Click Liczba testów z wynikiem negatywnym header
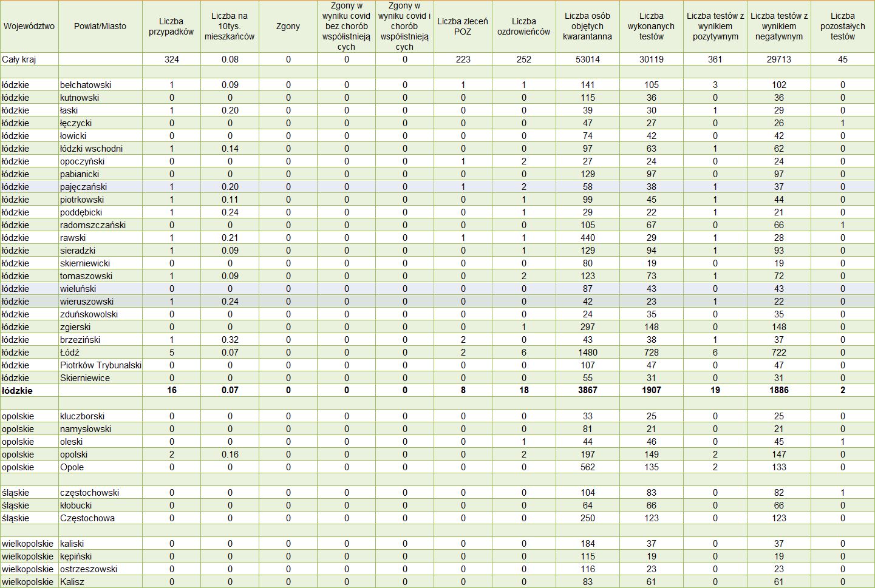 [779, 26]
